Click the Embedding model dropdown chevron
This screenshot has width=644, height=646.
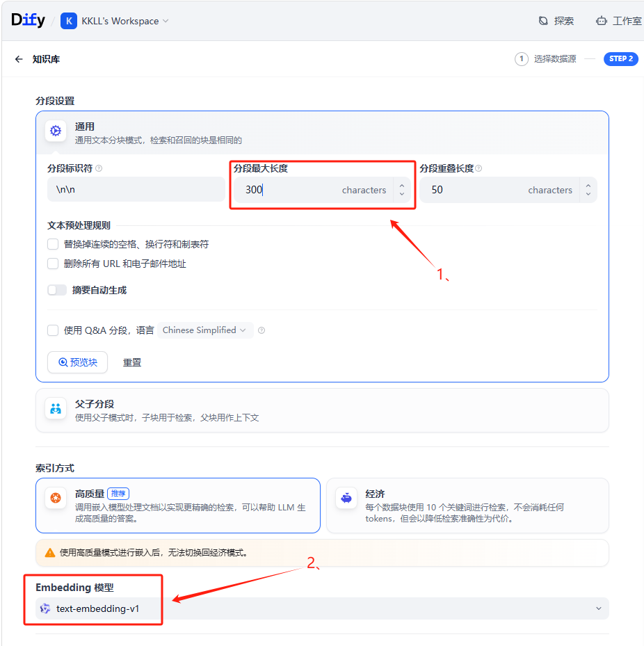(598, 608)
